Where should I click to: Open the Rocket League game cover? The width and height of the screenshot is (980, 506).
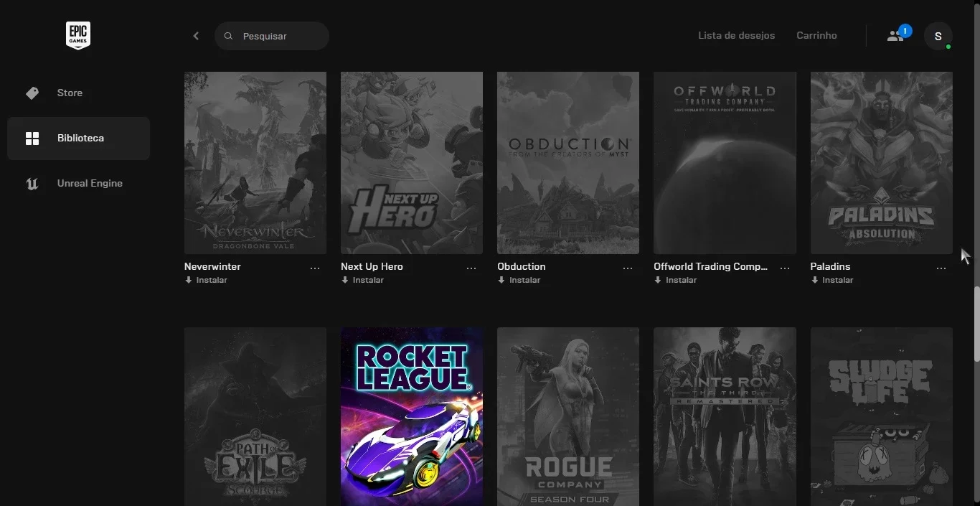412,417
